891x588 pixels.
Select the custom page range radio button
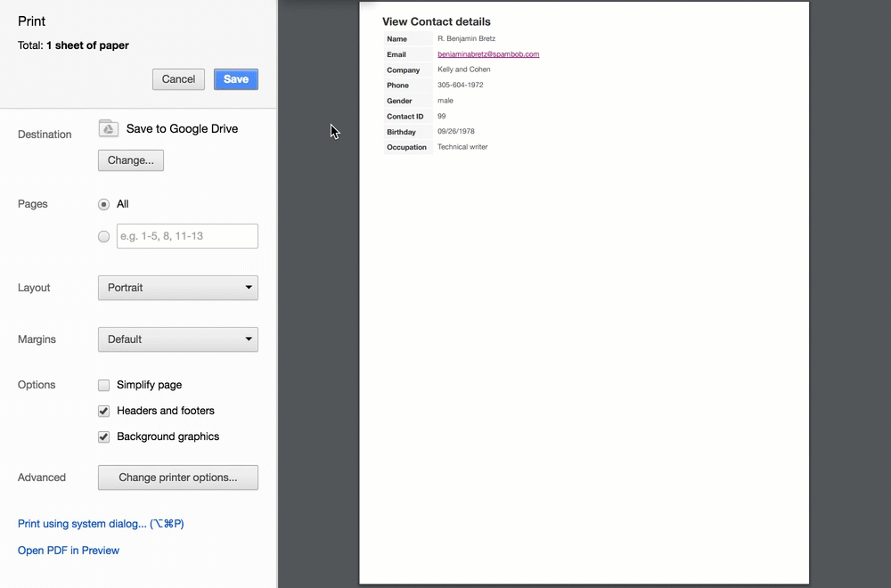point(103,236)
